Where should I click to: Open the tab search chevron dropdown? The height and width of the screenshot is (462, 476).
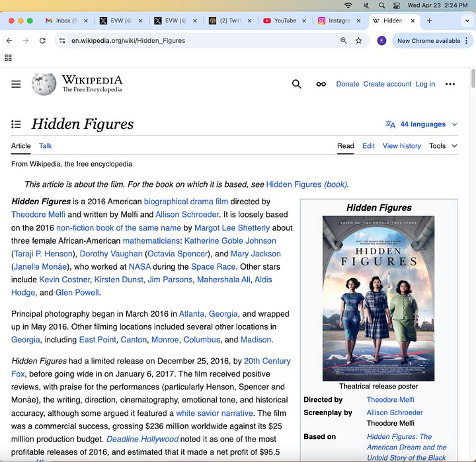467,21
